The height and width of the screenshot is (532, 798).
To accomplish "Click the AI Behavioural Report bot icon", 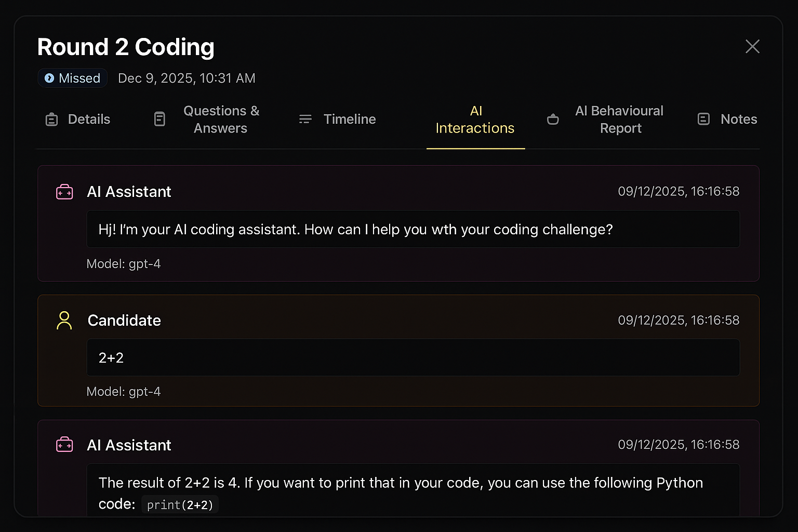I will point(553,119).
